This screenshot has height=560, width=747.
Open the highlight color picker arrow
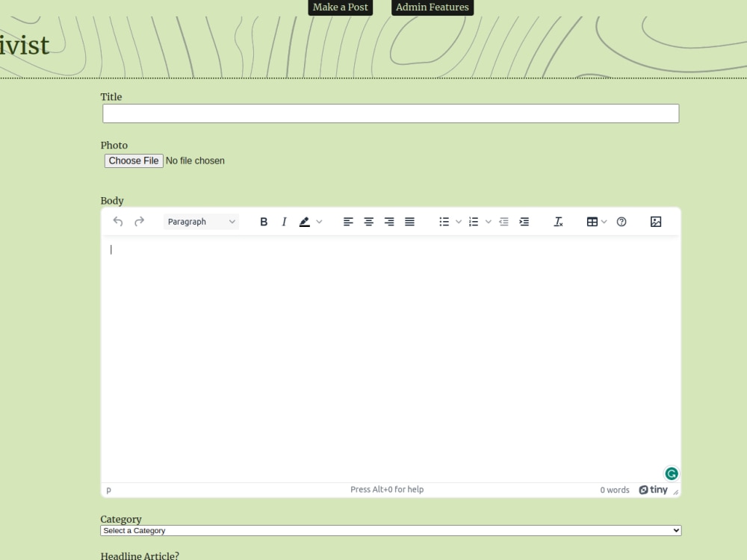point(319,222)
